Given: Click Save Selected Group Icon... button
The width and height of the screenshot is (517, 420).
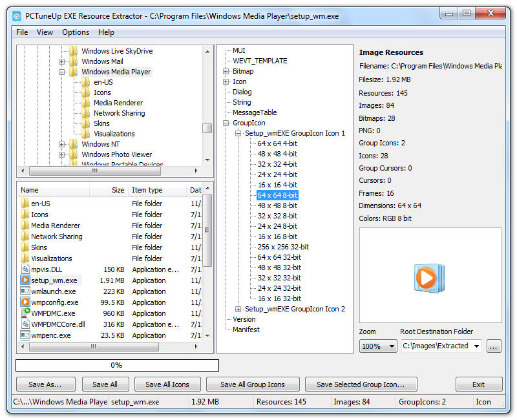Looking at the screenshot, I should click(361, 384).
